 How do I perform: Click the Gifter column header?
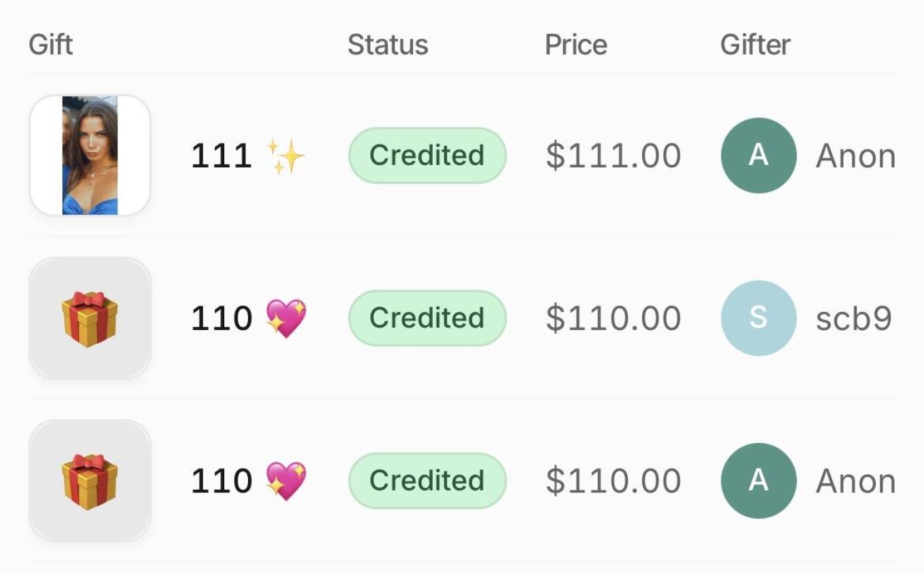[x=756, y=45]
